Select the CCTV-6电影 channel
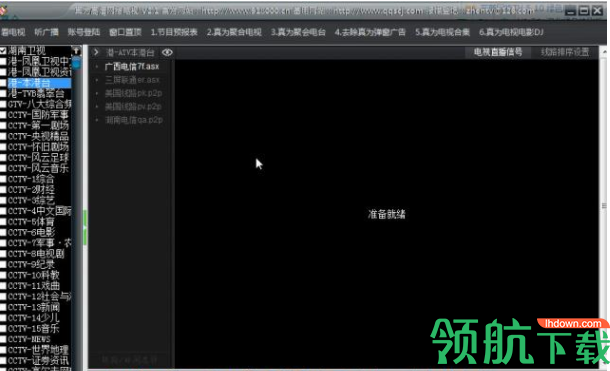This screenshot has width=610, height=371. 31,233
